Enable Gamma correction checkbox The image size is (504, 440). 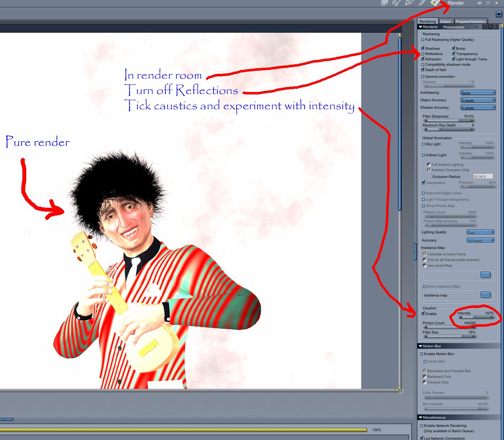tap(423, 77)
